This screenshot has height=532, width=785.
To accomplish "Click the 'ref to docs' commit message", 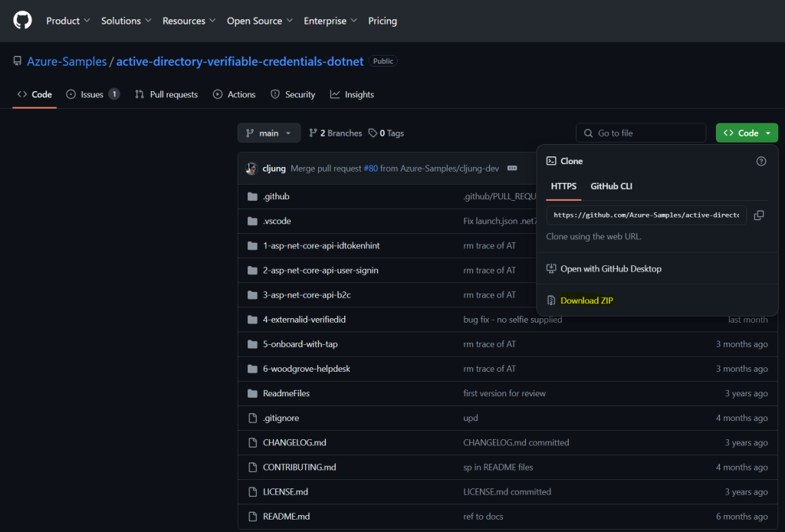I will [x=483, y=517].
